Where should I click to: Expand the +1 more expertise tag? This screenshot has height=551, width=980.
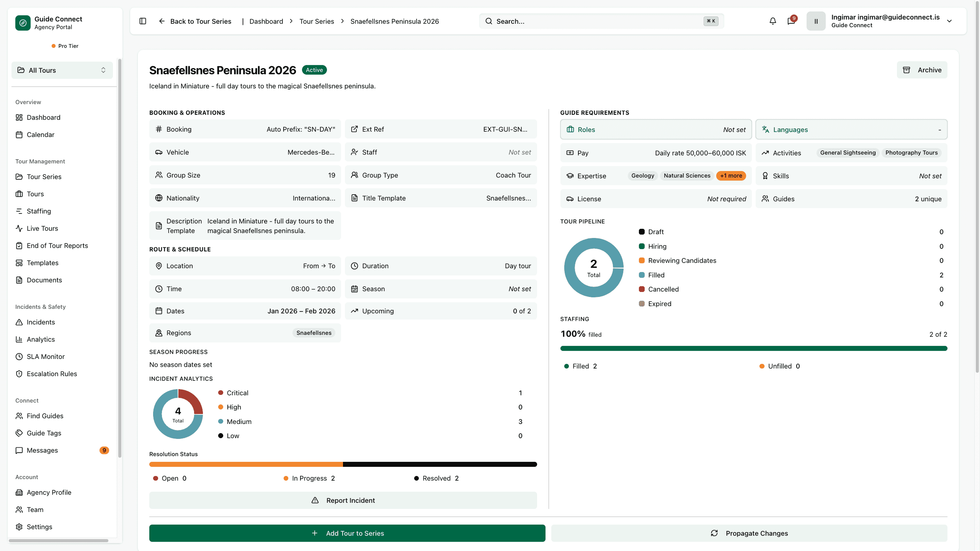[x=731, y=176]
